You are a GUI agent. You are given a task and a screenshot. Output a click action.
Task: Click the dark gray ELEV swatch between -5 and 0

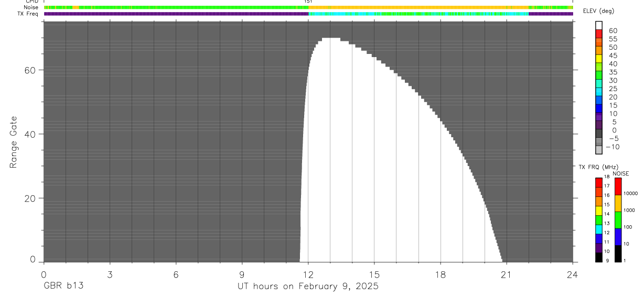click(599, 134)
